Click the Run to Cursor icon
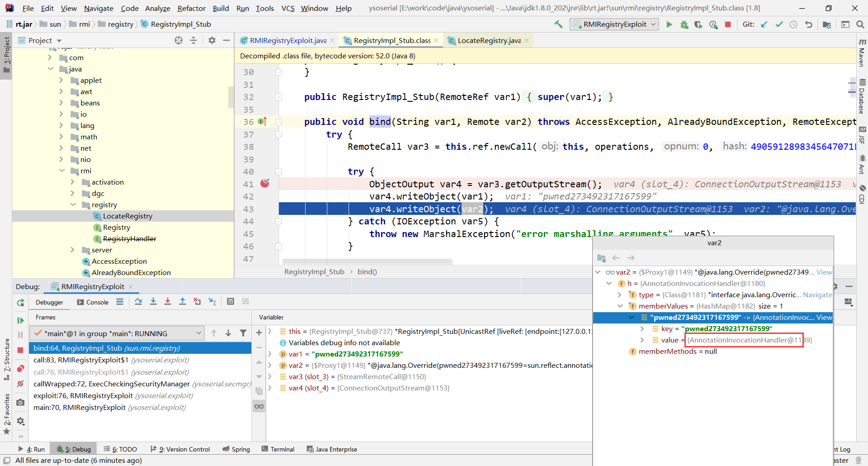This screenshot has height=466, width=868. click(212, 302)
